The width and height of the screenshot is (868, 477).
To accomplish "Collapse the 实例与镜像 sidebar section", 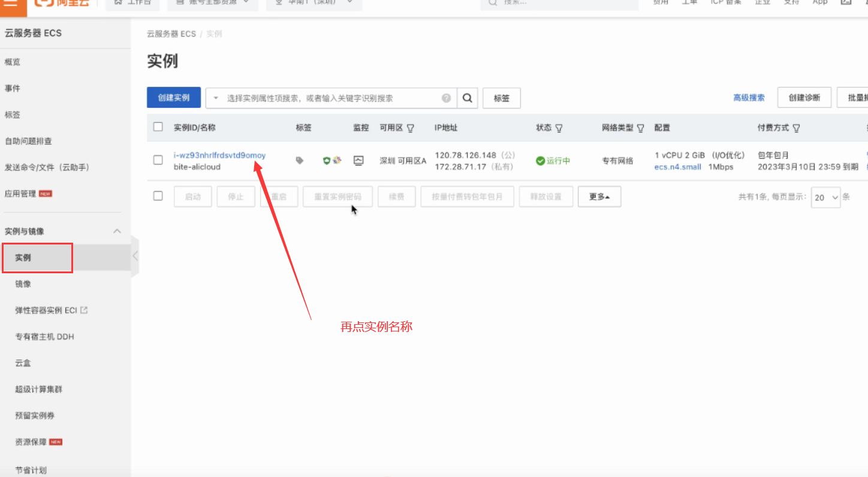I will pos(117,231).
